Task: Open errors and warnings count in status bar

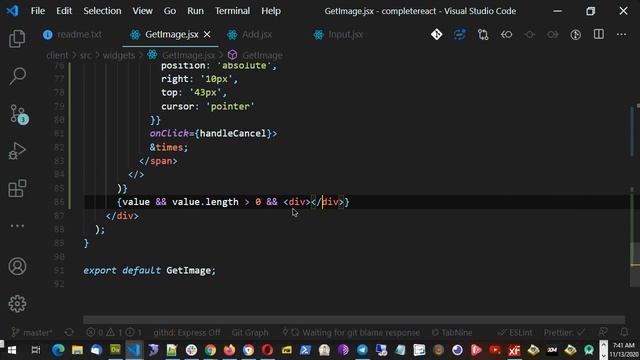Action: pos(114,333)
